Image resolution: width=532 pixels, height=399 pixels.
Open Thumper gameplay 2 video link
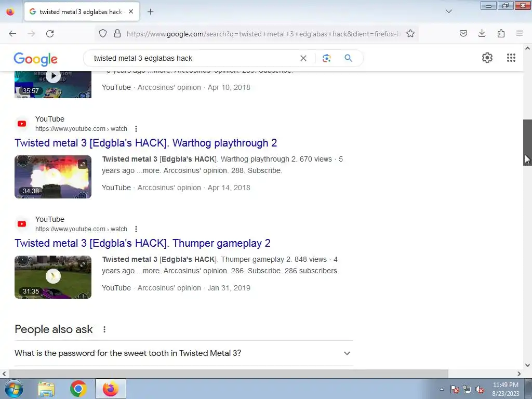(x=142, y=243)
